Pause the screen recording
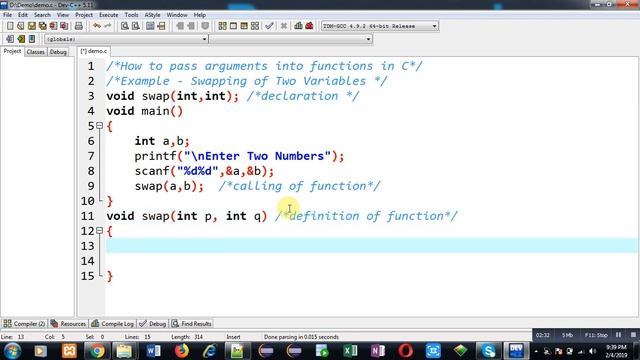The width and height of the screenshot is (640, 360). click(x=618, y=335)
